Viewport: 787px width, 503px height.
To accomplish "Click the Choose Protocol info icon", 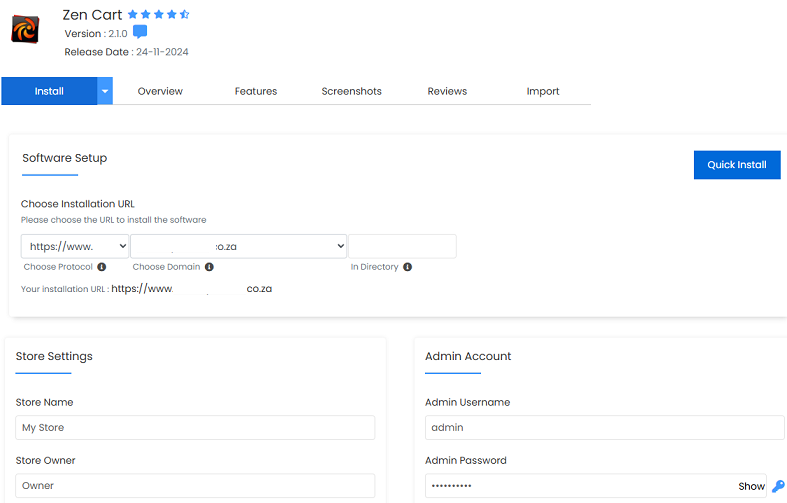I will [x=102, y=267].
